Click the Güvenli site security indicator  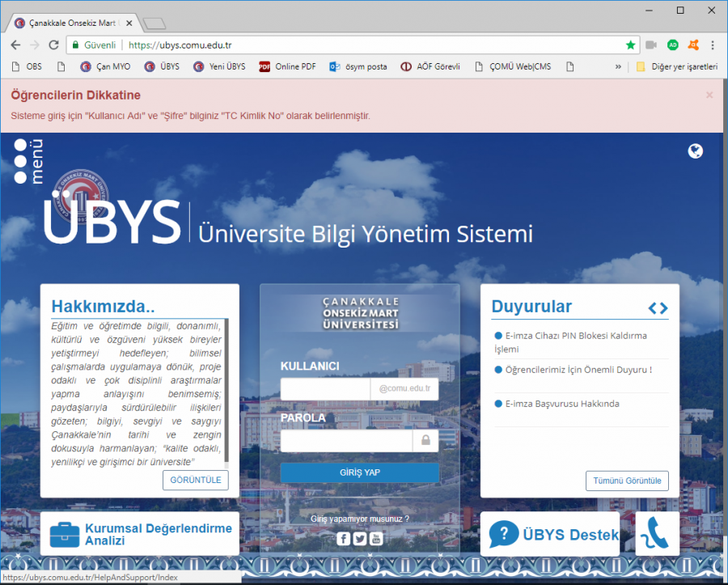pos(94,45)
